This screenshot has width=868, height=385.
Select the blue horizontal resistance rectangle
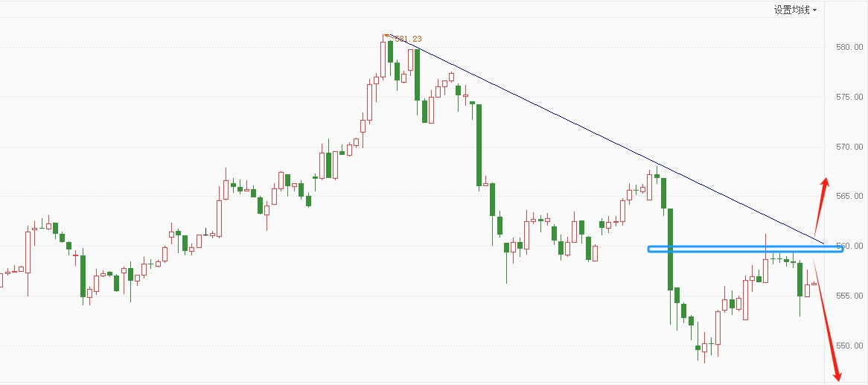point(745,249)
